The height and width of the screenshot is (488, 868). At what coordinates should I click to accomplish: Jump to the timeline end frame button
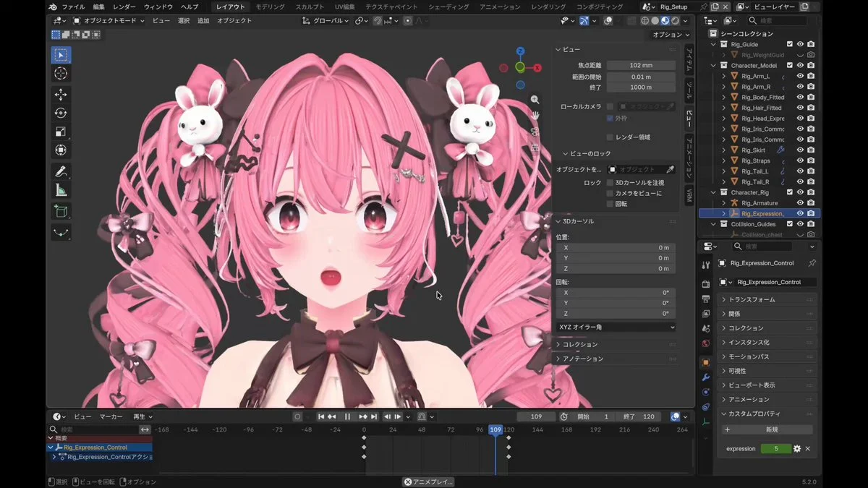(374, 416)
